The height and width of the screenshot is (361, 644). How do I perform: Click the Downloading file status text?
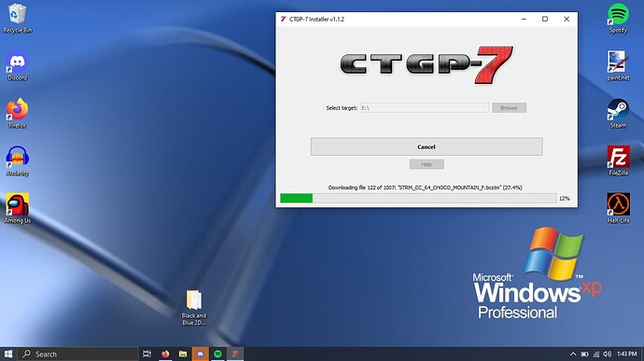[x=425, y=187]
